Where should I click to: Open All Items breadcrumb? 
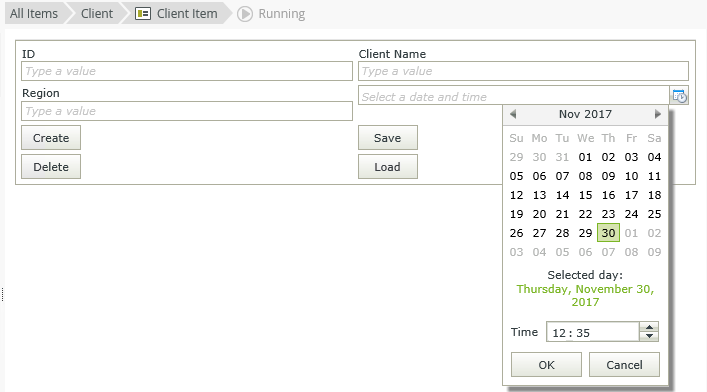click(x=34, y=14)
